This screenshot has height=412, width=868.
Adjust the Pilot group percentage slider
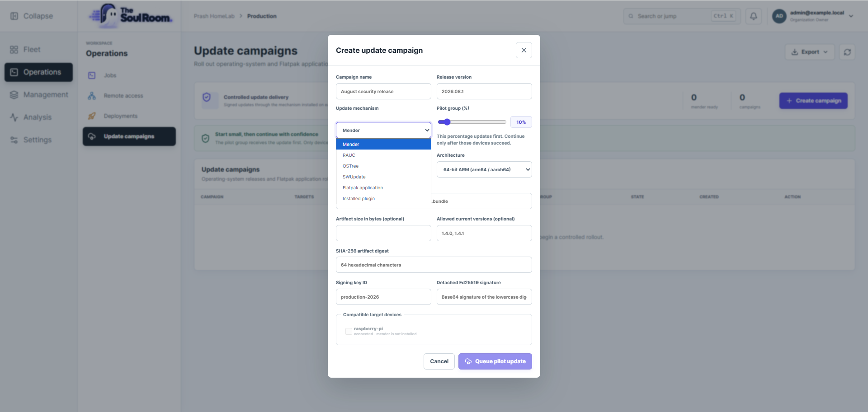tap(472, 122)
